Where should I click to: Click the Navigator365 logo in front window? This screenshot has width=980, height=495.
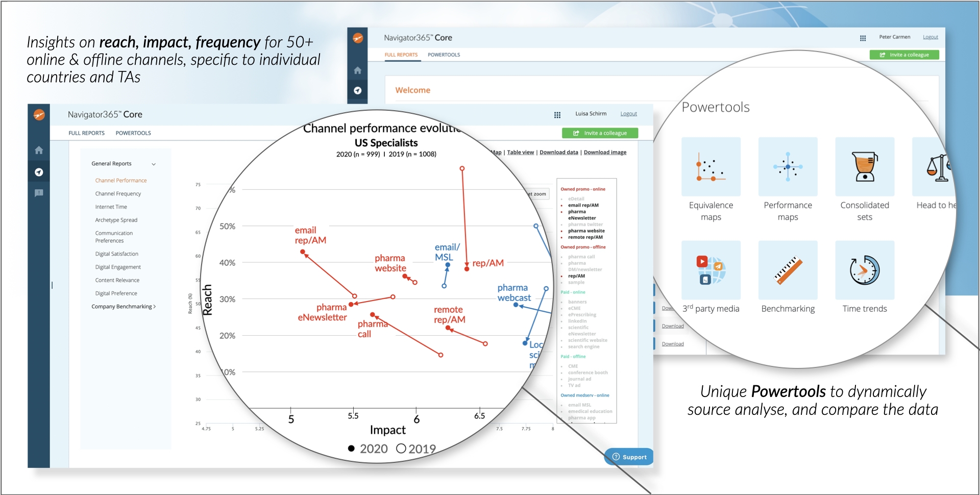pos(39,115)
